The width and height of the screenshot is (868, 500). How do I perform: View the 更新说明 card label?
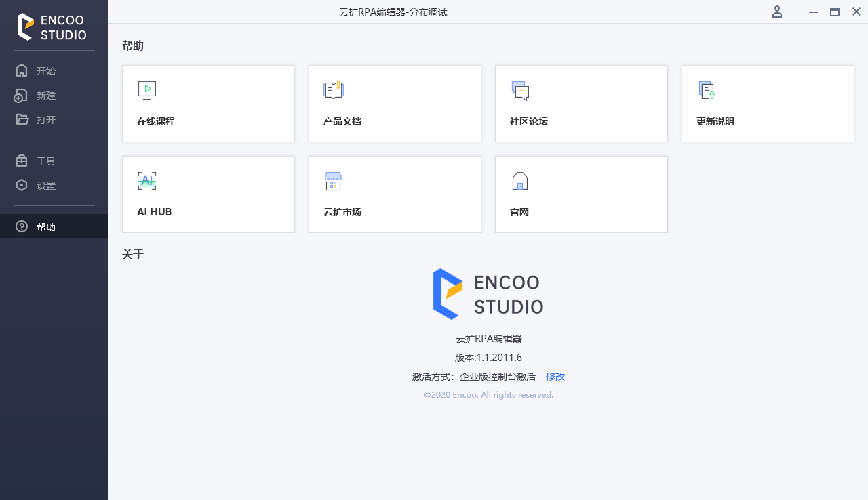(715, 121)
